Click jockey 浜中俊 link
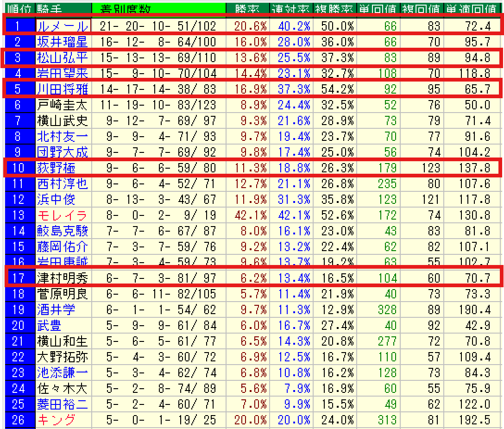The width and height of the screenshot is (504, 429). (56, 199)
